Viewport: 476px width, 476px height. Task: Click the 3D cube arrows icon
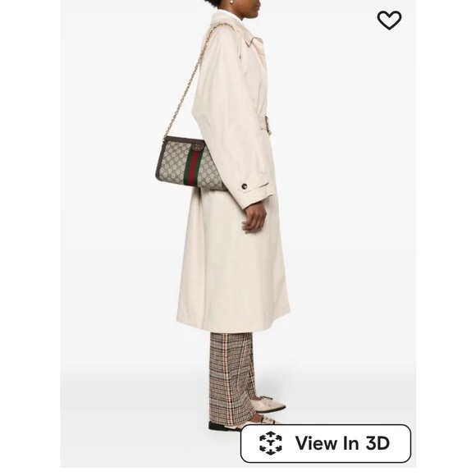pyautogui.click(x=271, y=443)
